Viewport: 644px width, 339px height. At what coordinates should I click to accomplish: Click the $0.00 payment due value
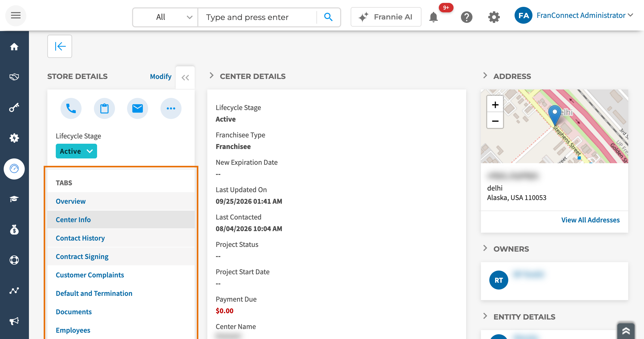[x=224, y=311]
